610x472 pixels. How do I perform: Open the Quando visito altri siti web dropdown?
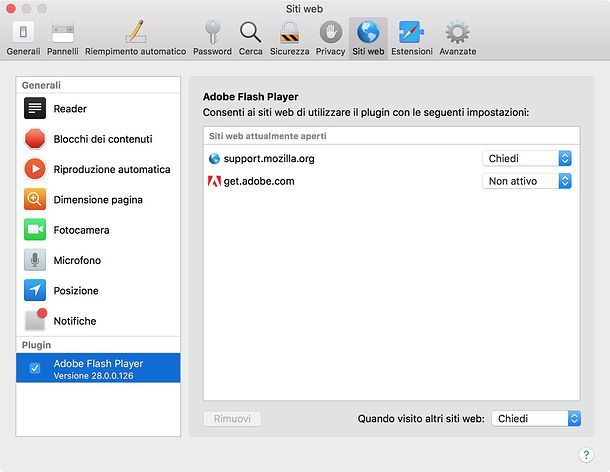click(x=536, y=419)
